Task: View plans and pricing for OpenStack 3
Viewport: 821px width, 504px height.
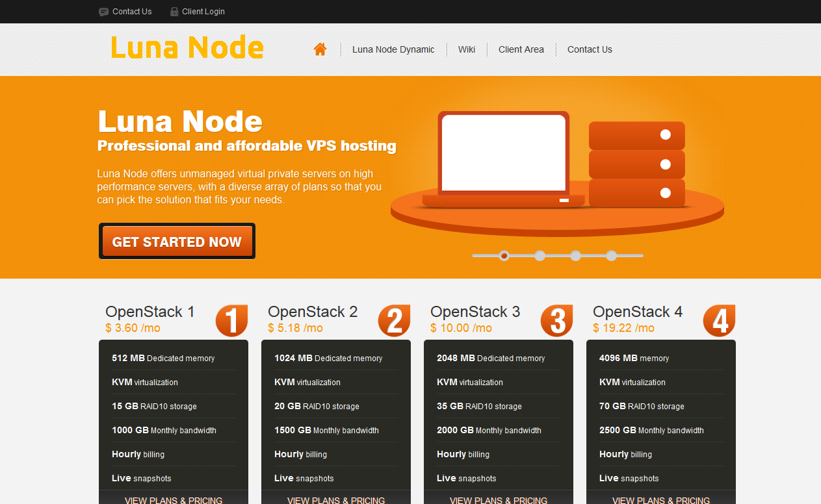Action: point(499,499)
